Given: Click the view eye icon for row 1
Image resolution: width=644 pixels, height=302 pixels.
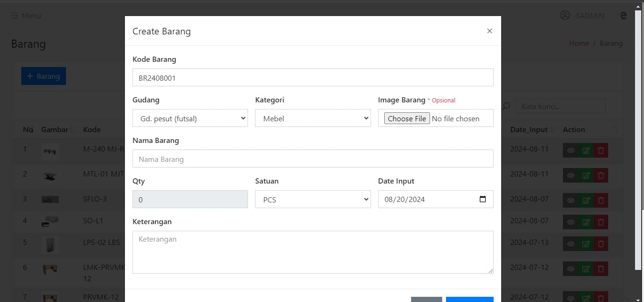Looking at the screenshot, I should [570, 151].
